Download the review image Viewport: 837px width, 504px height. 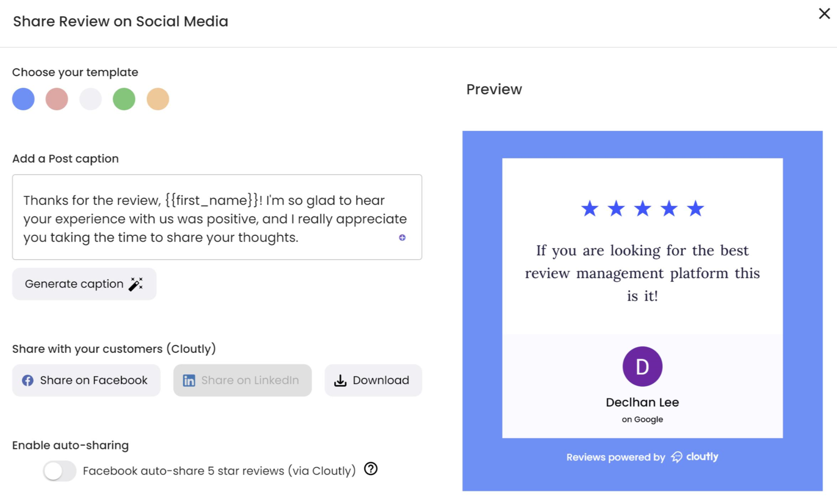coord(373,380)
